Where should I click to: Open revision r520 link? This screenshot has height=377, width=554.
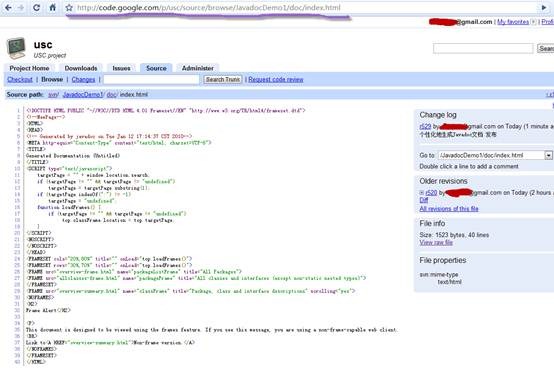click(x=431, y=193)
